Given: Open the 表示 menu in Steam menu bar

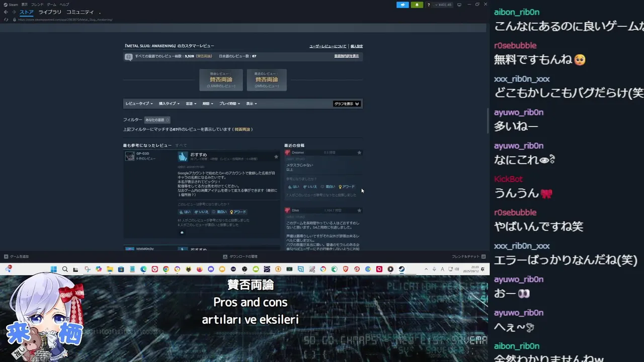Looking at the screenshot, I should click(x=24, y=5).
